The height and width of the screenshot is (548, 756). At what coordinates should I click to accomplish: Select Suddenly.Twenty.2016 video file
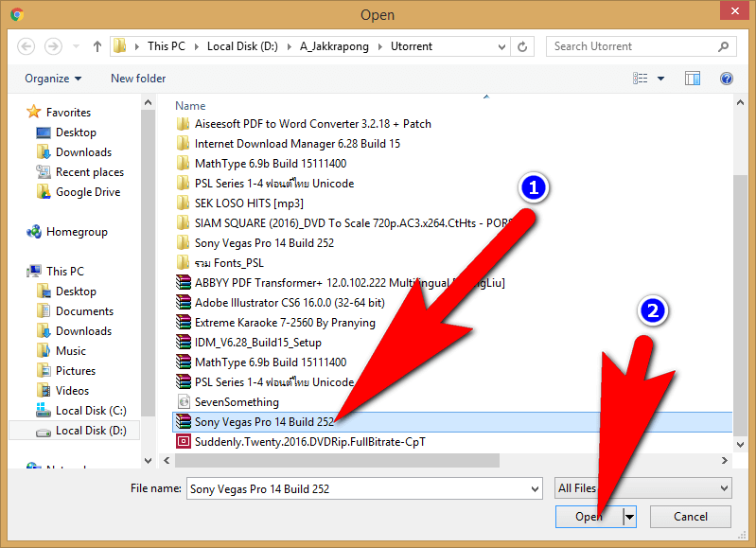click(x=301, y=441)
